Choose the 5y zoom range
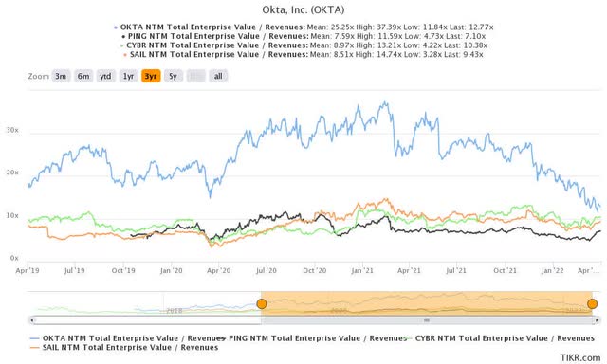This screenshot has width=607, height=364. click(x=173, y=76)
